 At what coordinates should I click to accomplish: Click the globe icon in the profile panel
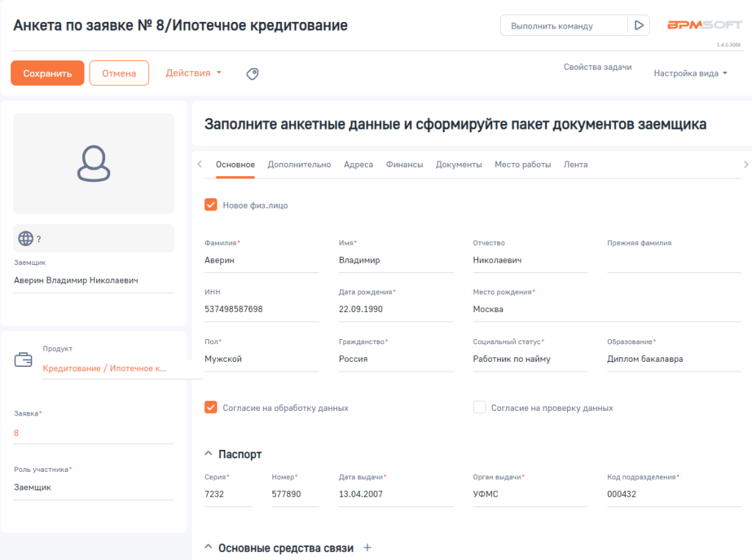tap(26, 238)
